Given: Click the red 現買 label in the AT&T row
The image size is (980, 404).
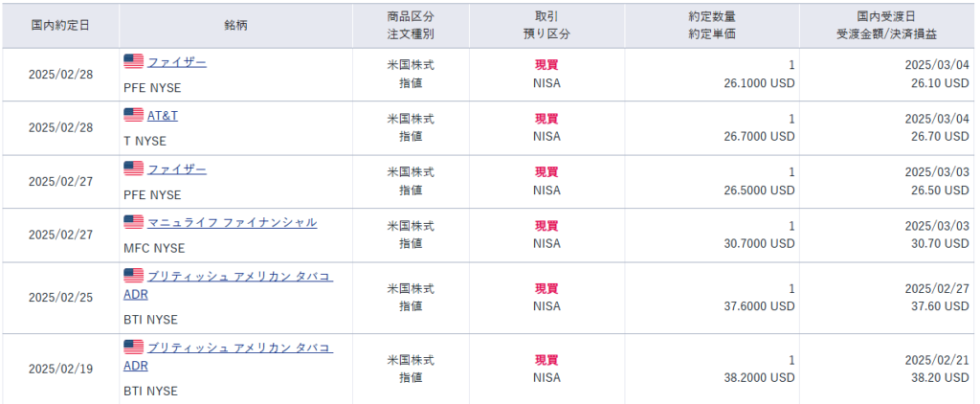Looking at the screenshot, I should (x=546, y=119).
